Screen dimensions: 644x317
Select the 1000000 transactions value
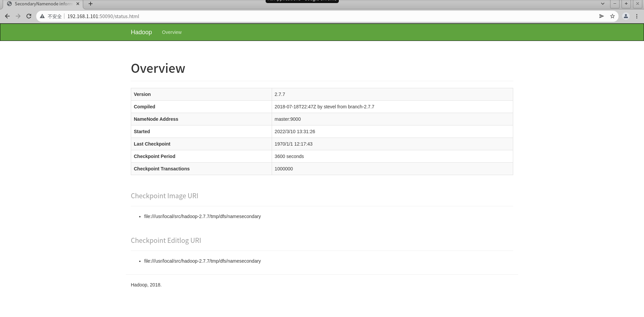pyautogui.click(x=284, y=169)
